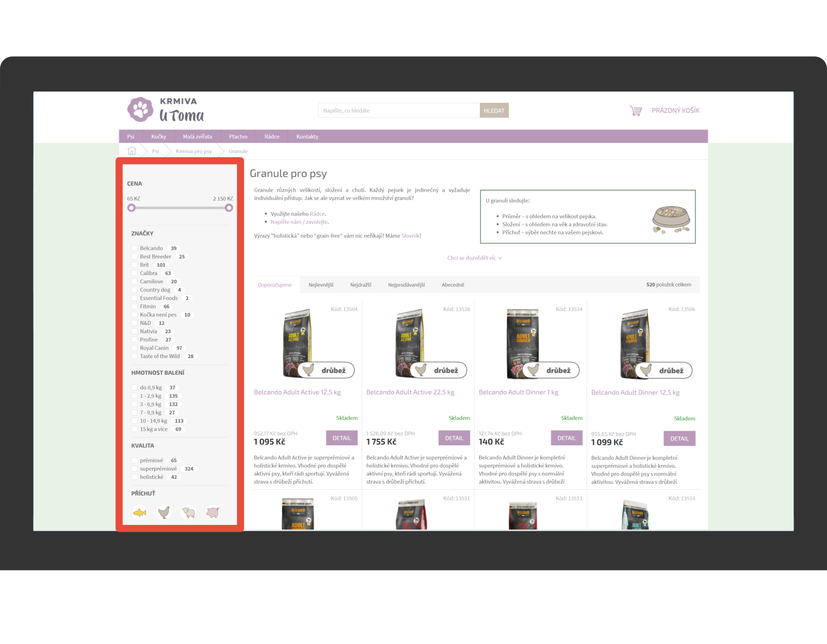Open DETAIL for Belcando Adult Active 22,5 kg
The width and height of the screenshot is (827, 644).
click(454, 438)
